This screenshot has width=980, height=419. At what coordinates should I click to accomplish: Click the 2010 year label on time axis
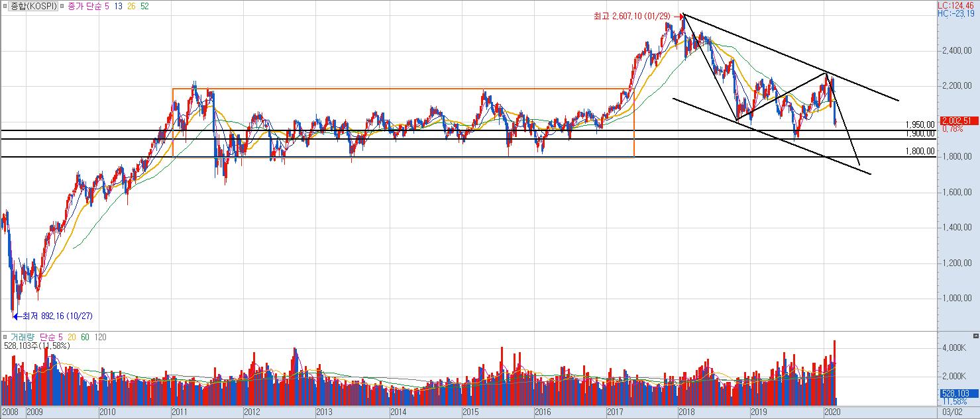click(x=108, y=412)
